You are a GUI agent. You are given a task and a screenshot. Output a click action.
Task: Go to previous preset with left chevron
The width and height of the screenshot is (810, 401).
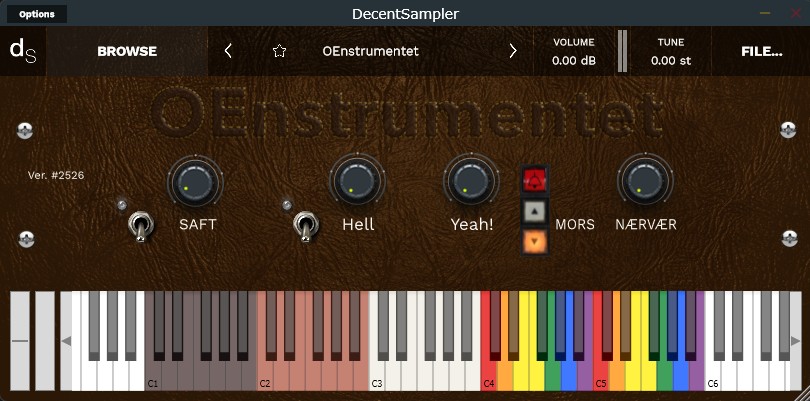click(x=228, y=51)
